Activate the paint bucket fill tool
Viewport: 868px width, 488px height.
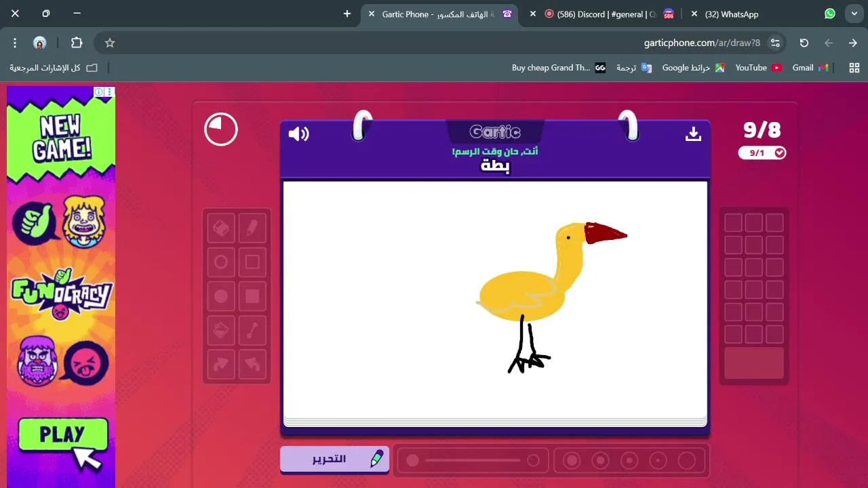tap(221, 330)
